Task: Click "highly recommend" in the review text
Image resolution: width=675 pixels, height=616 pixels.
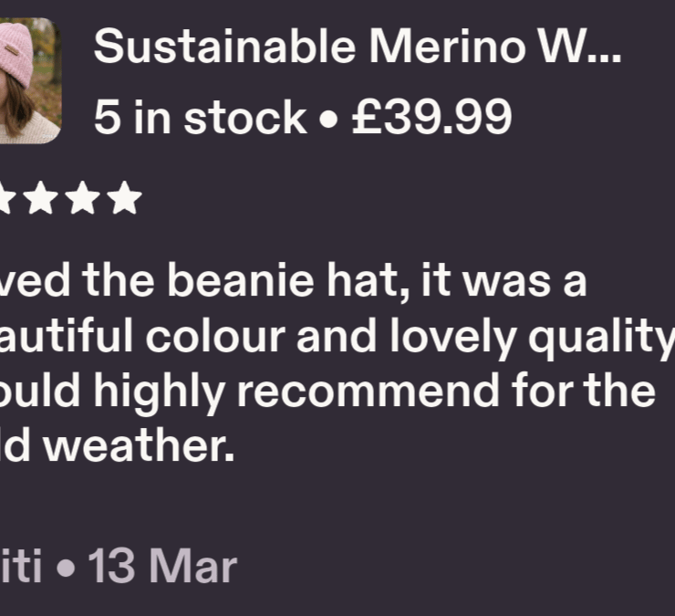Action: point(296,392)
